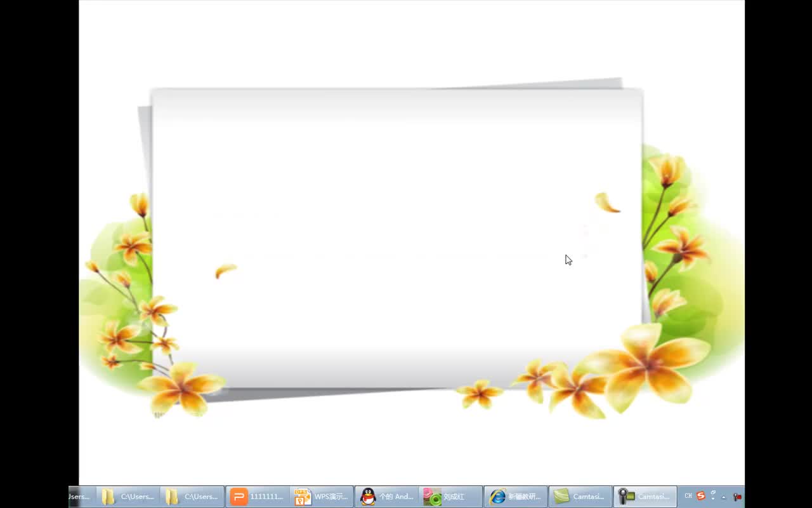Open the C:\Users folder button next to the 1111111 button
Screen dimensions: 812x508
[193, 497]
